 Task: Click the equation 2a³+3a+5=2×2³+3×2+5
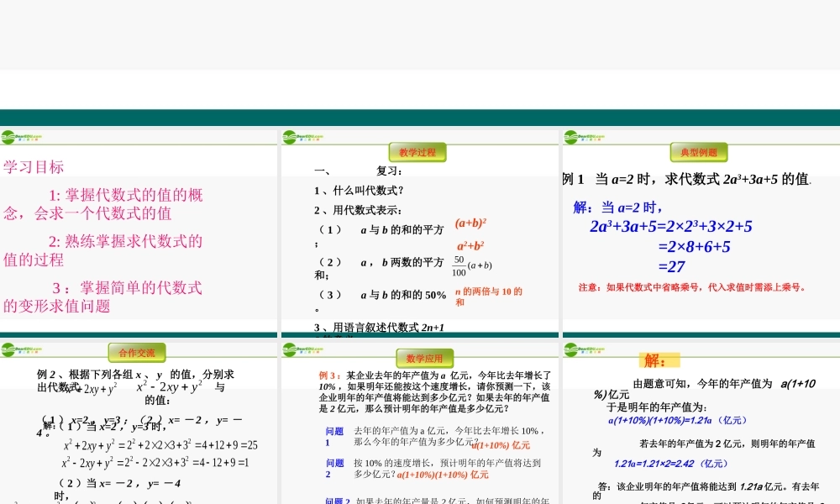click(670, 227)
